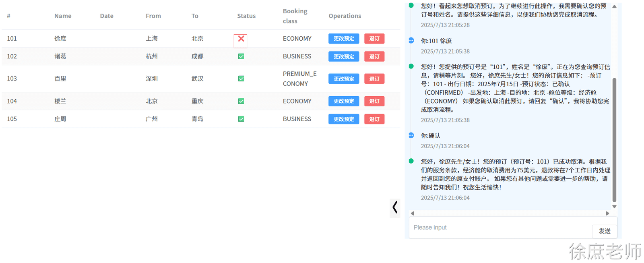This screenshot has width=644, height=263.
Task: Click 更改预定 for booking 105
Action: (344, 119)
